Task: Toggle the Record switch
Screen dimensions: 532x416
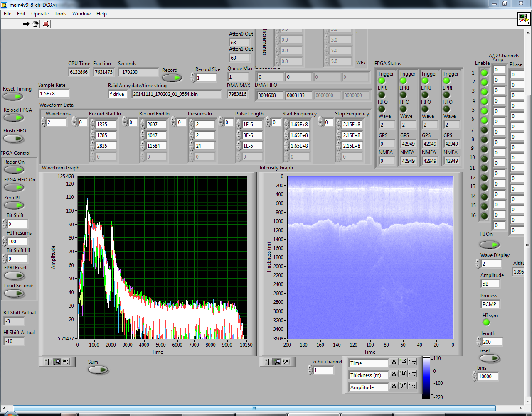Action: tap(172, 78)
